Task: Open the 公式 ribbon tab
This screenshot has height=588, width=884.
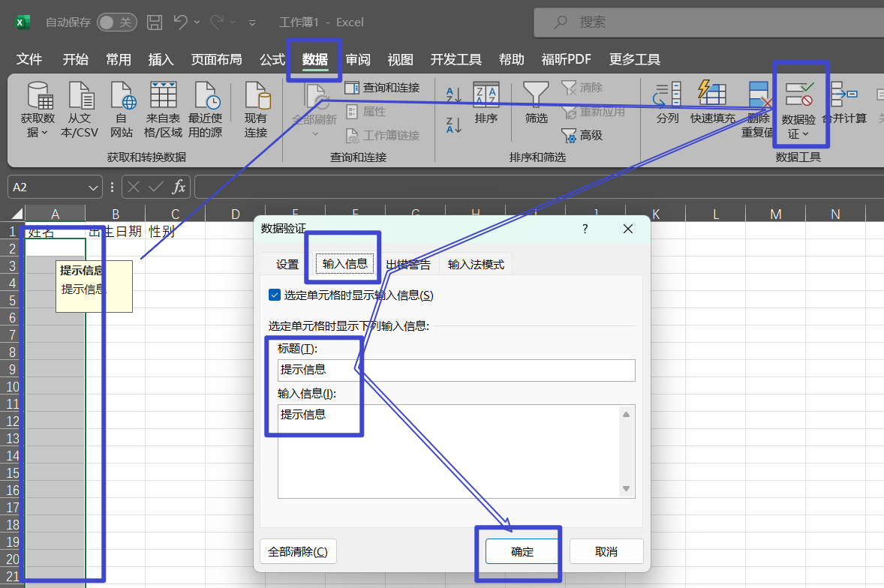Action: (272, 60)
